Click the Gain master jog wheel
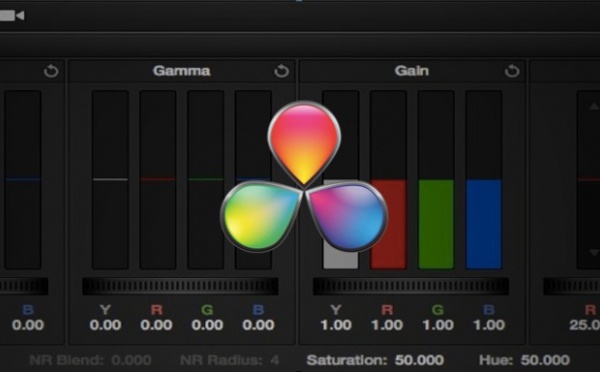The height and width of the screenshot is (372, 600). click(411, 286)
